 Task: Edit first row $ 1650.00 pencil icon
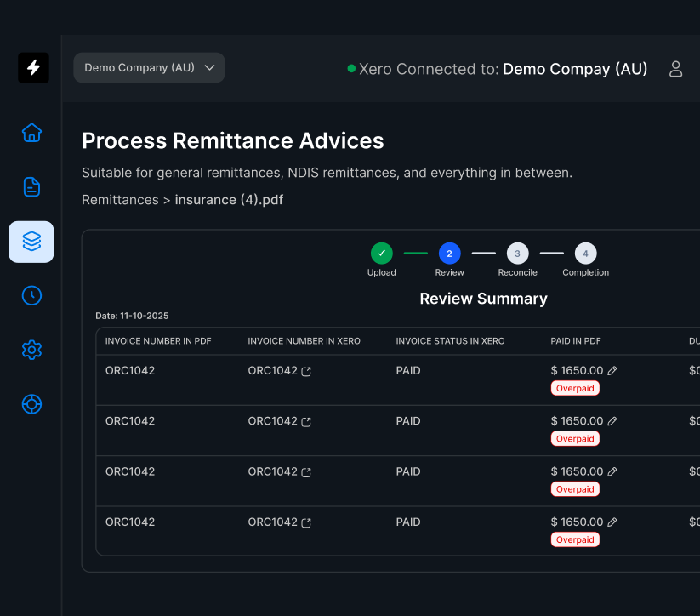click(612, 370)
